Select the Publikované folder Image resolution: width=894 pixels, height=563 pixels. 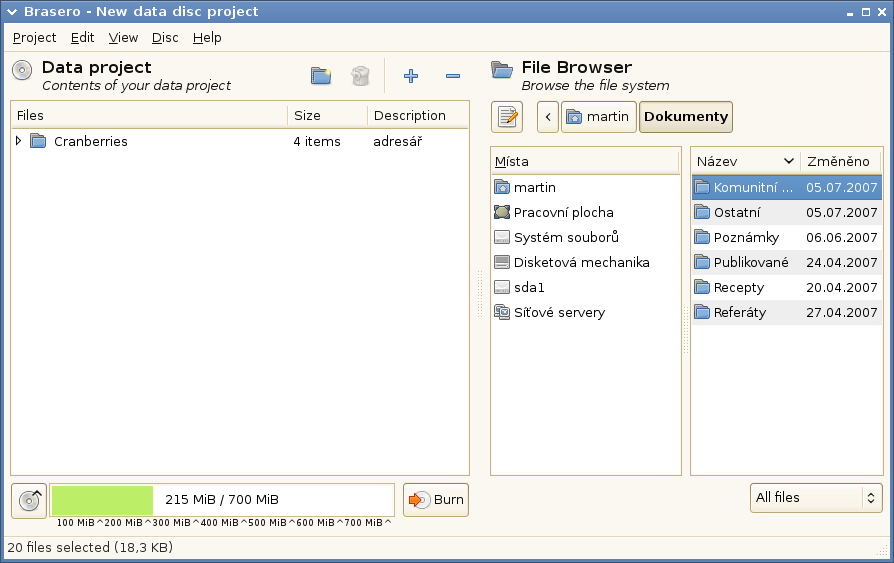[x=787, y=262]
